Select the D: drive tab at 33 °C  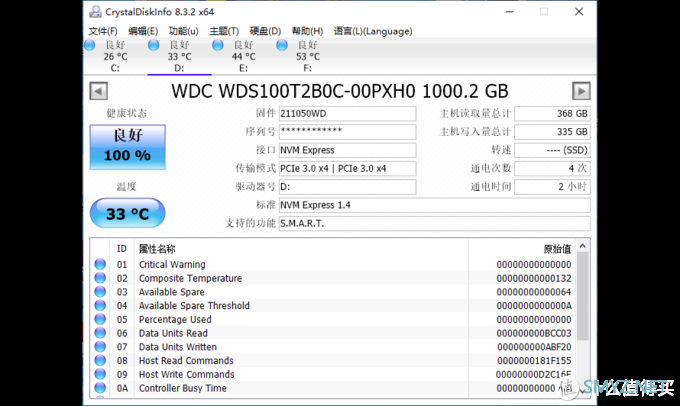(179, 56)
